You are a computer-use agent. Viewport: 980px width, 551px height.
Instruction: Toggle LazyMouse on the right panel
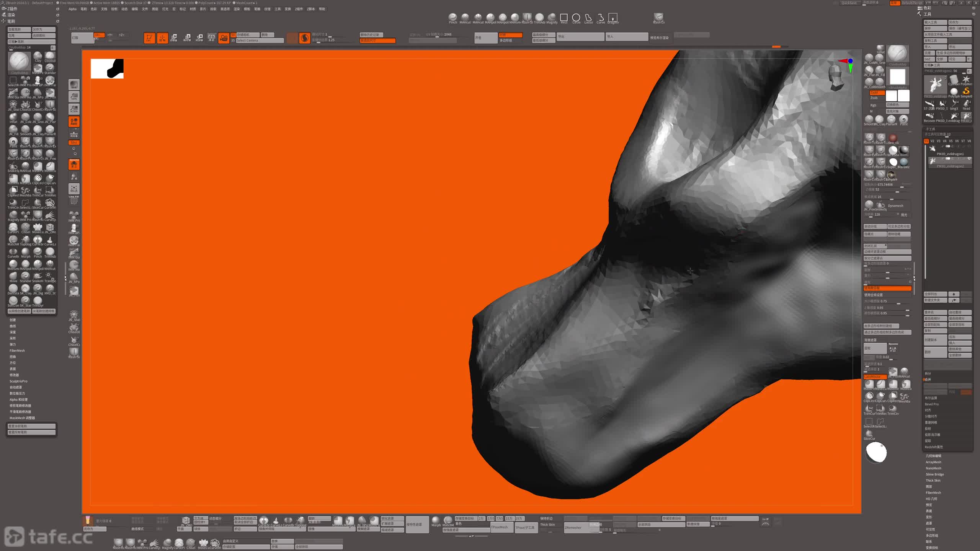coord(875,377)
